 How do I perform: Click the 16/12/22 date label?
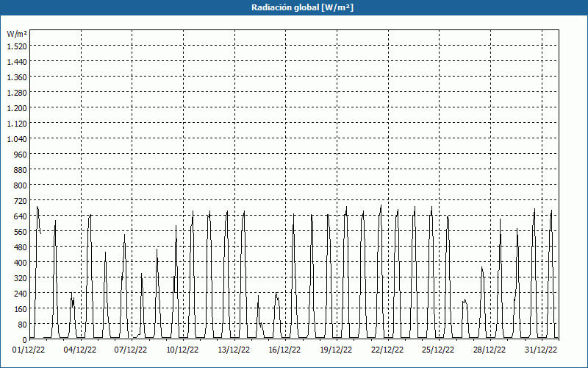click(284, 350)
